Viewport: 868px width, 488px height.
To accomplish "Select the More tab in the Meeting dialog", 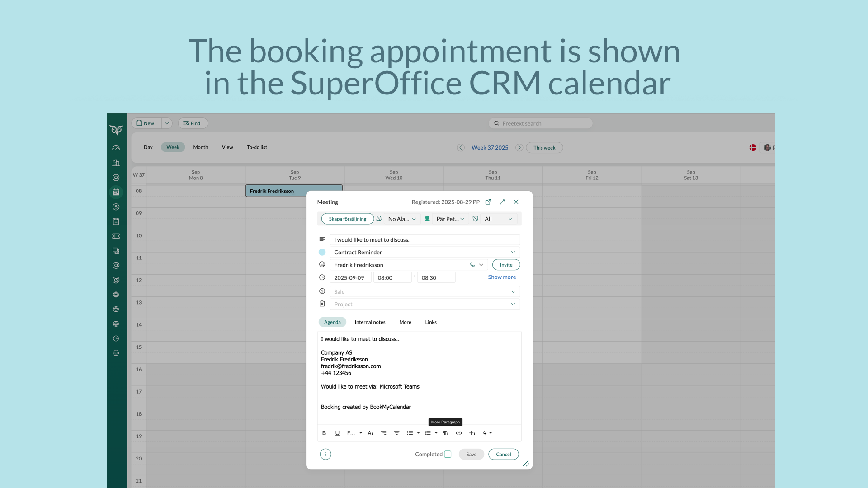I will click(x=405, y=322).
